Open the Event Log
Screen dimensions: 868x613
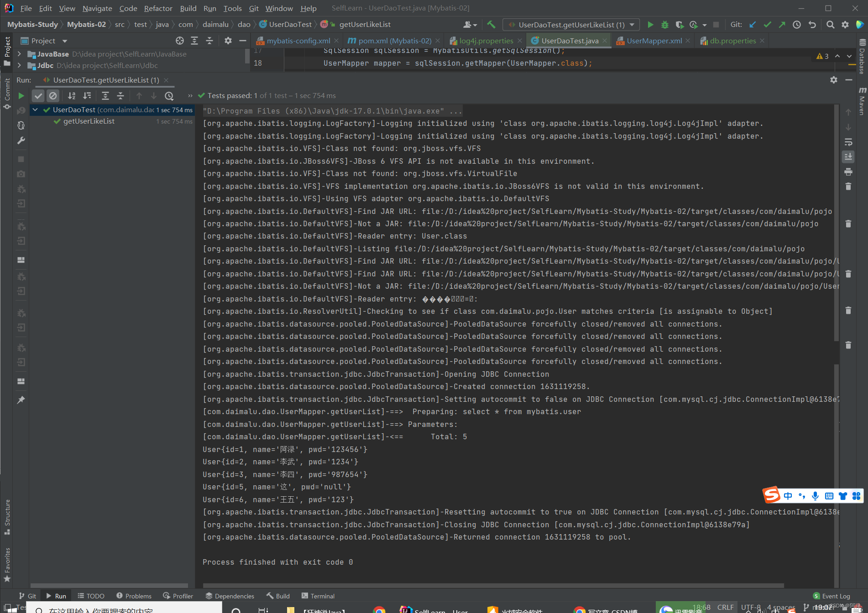tap(831, 596)
